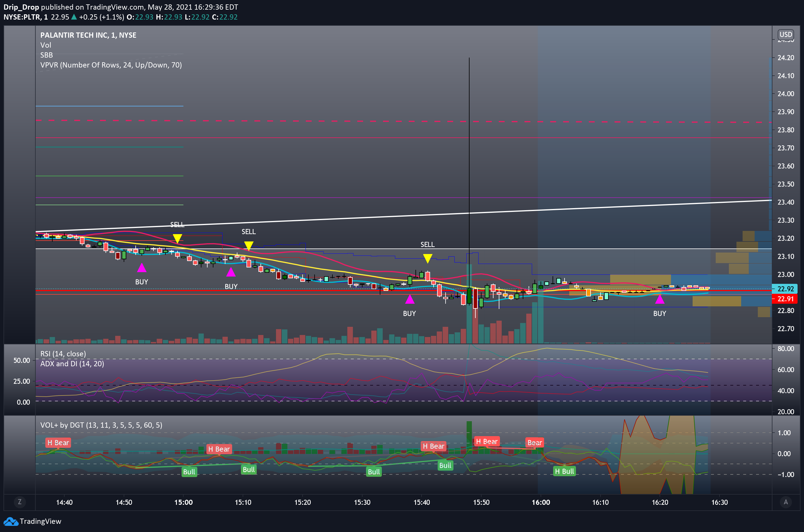Click the 16:00 time axis label

(x=541, y=502)
